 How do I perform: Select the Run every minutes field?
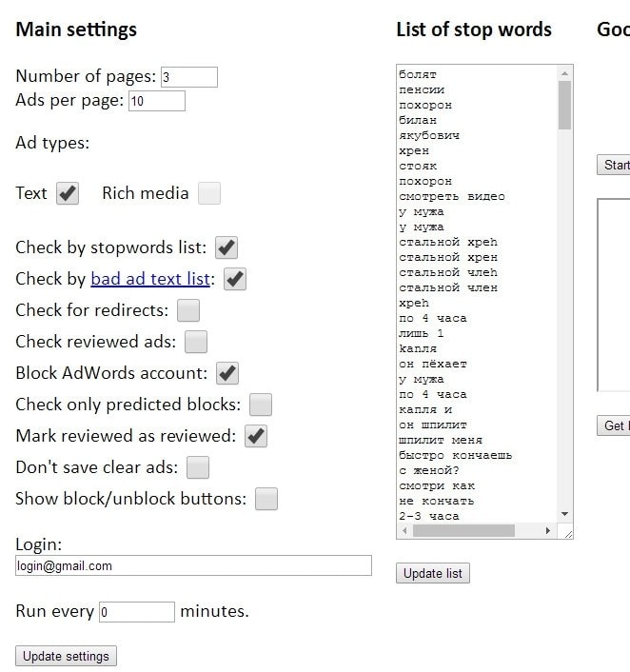tap(136, 612)
